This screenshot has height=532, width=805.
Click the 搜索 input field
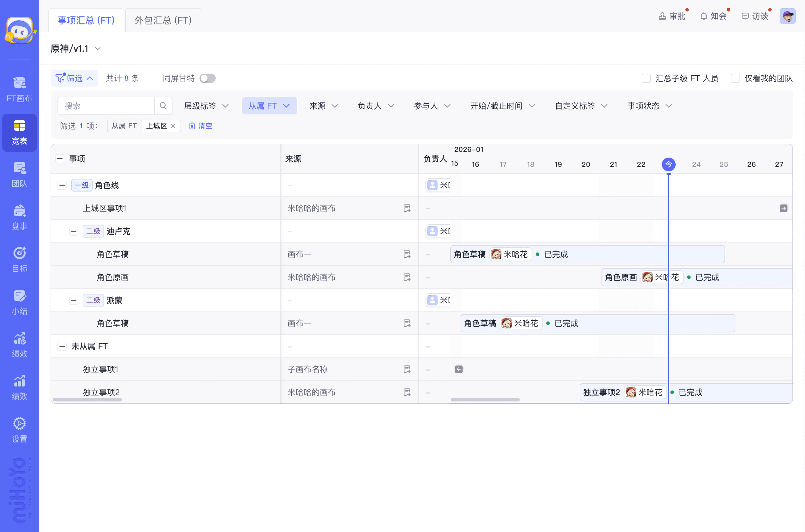[x=106, y=106]
